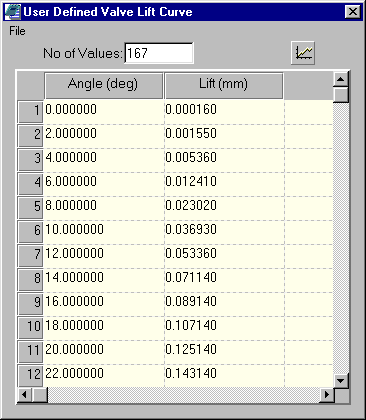Select the Angle (deg) column header
The height and width of the screenshot is (420, 366).
[x=103, y=85]
